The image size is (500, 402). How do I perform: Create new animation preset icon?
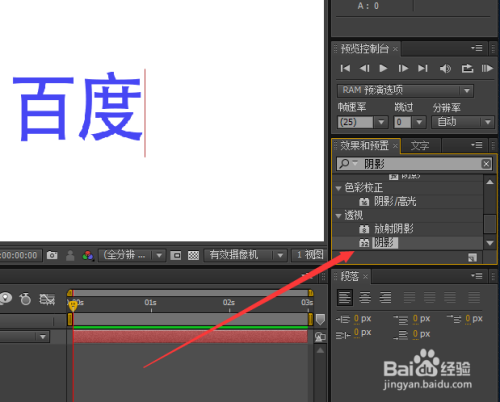click(473, 257)
